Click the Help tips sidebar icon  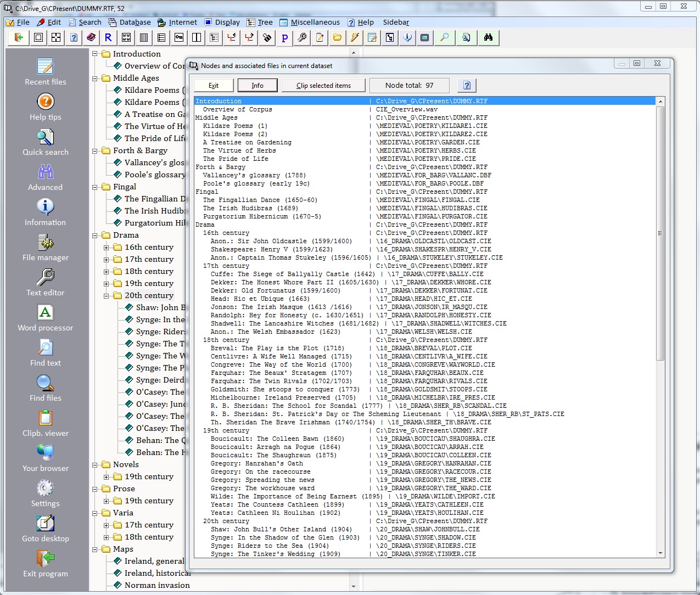(x=45, y=102)
